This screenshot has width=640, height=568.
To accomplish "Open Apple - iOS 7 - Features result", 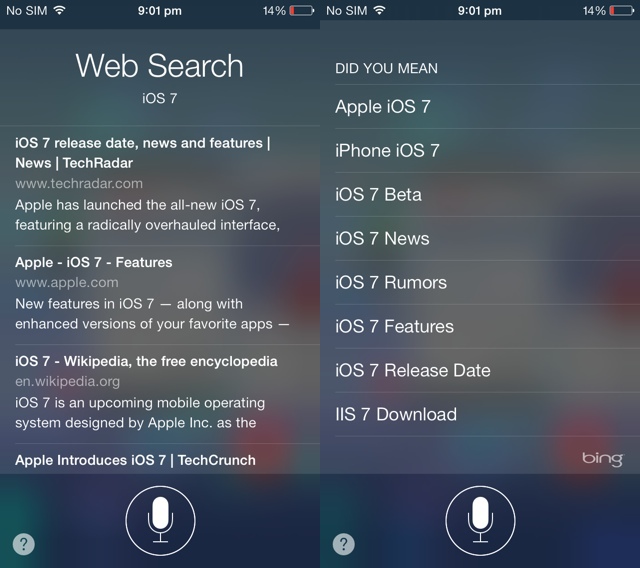I will click(x=160, y=295).
